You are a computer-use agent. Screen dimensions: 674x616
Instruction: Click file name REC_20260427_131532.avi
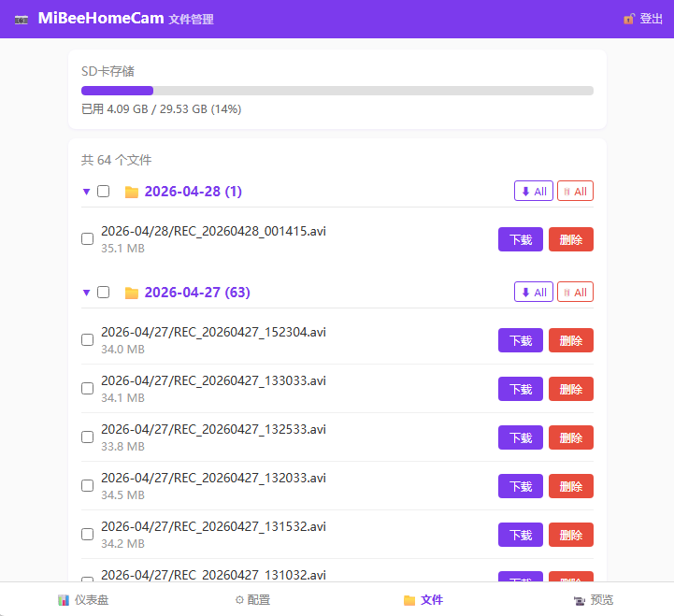pyautogui.click(x=214, y=526)
